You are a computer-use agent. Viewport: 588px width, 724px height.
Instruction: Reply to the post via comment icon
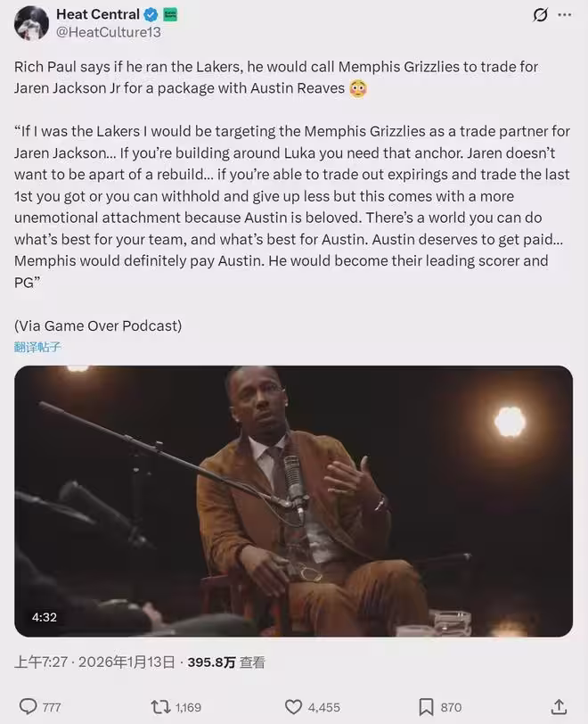point(29,706)
